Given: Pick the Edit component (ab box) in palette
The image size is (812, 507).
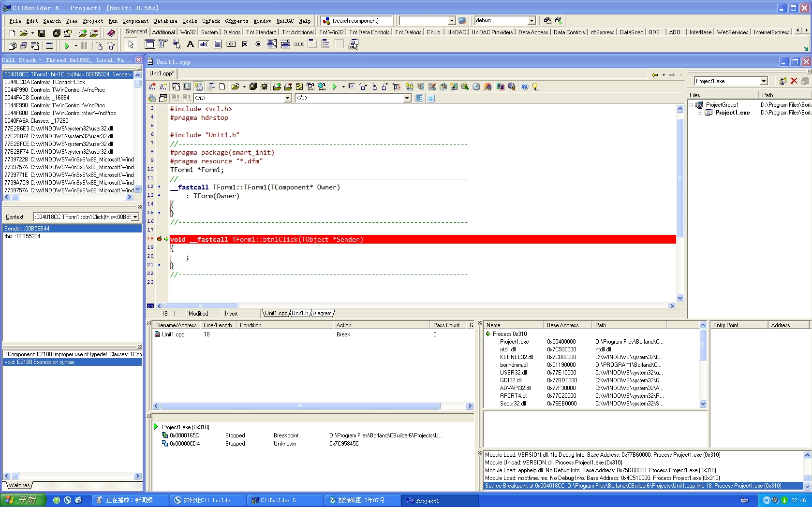Looking at the screenshot, I should click(x=204, y=44).
